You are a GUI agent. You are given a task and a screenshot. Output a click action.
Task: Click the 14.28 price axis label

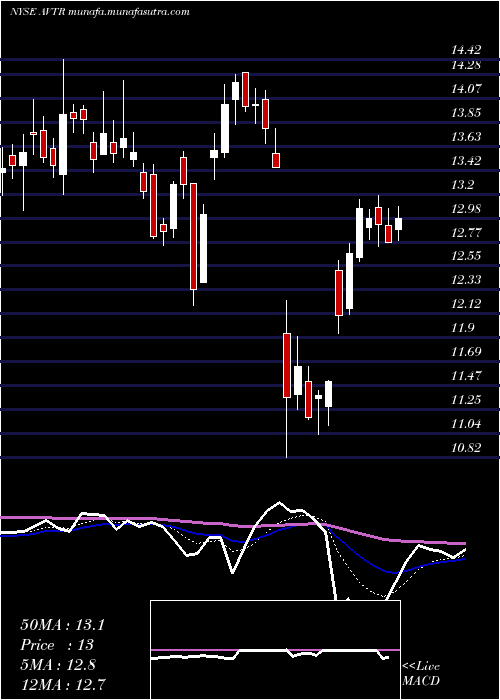466,65
